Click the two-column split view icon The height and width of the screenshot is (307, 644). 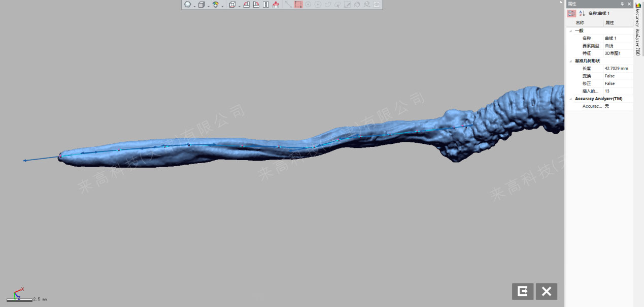click(x=265, y=5)
